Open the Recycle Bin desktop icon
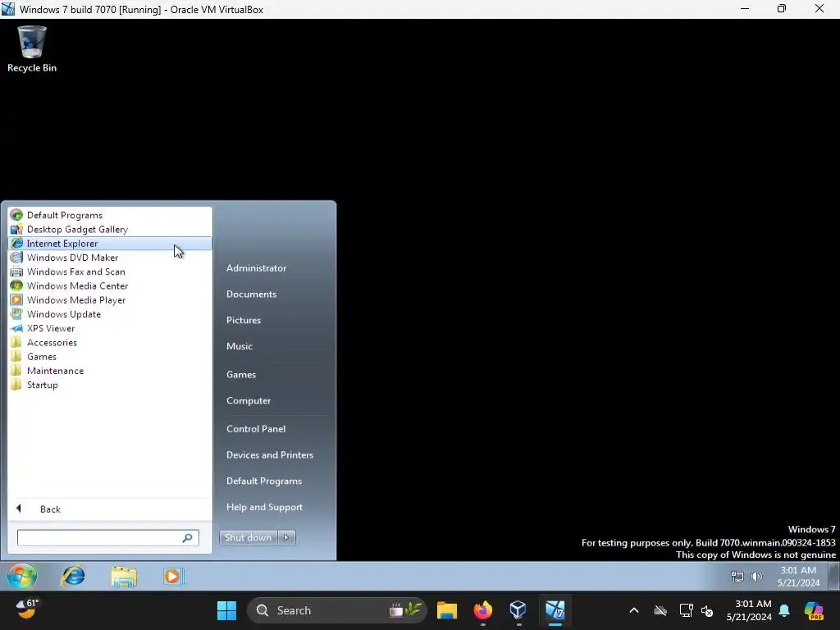Image resolution: width=840 pixels, height=630 pixels. pos(32,48)
